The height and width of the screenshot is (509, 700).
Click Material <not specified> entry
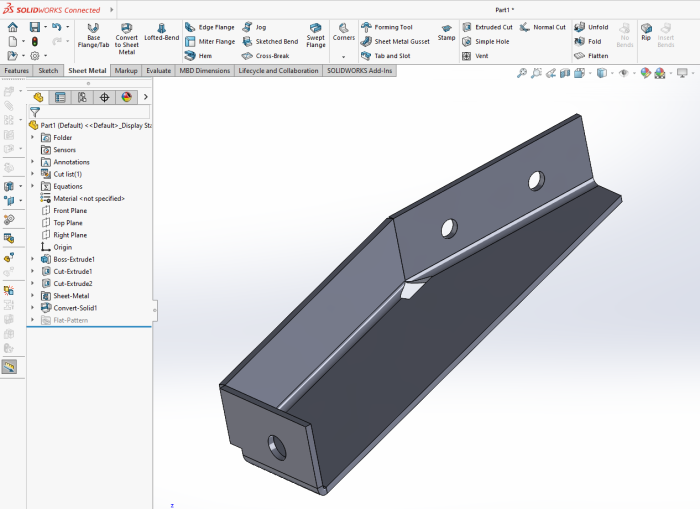(x=88, y=198)
